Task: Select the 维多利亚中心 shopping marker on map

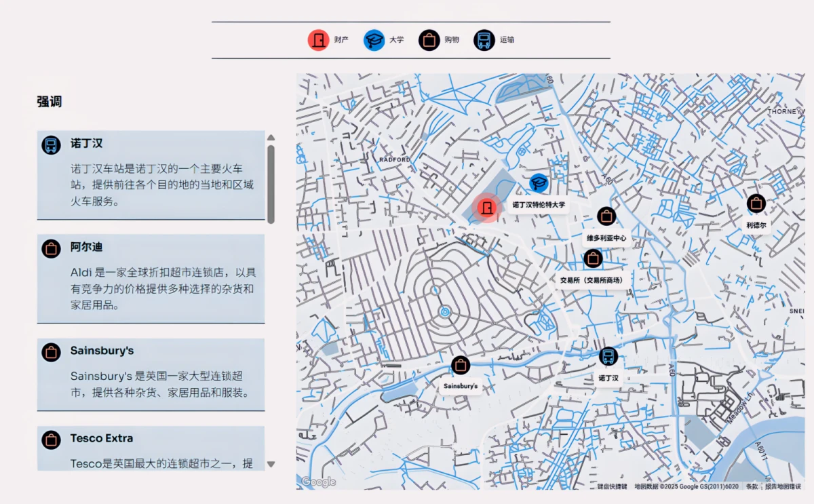Action: click(x=606, y=216)
